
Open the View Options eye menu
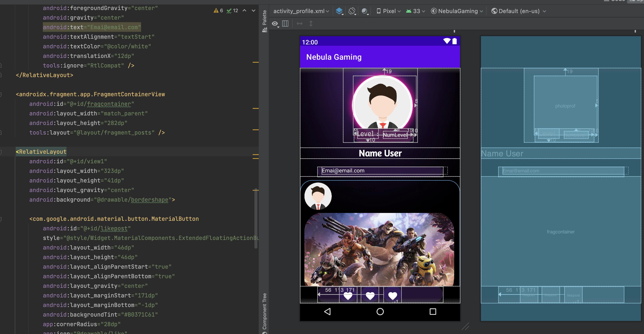coord(275,24)
